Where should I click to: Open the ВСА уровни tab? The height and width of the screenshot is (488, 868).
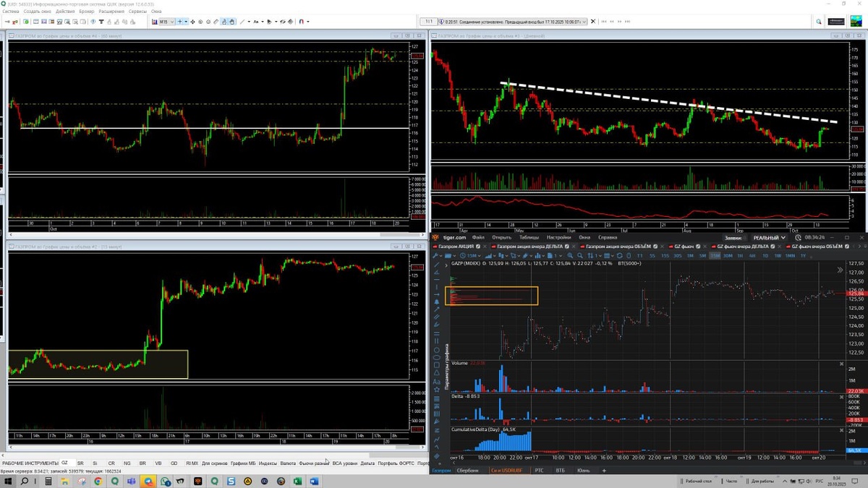pyautogui.click(x=344, y=463)
